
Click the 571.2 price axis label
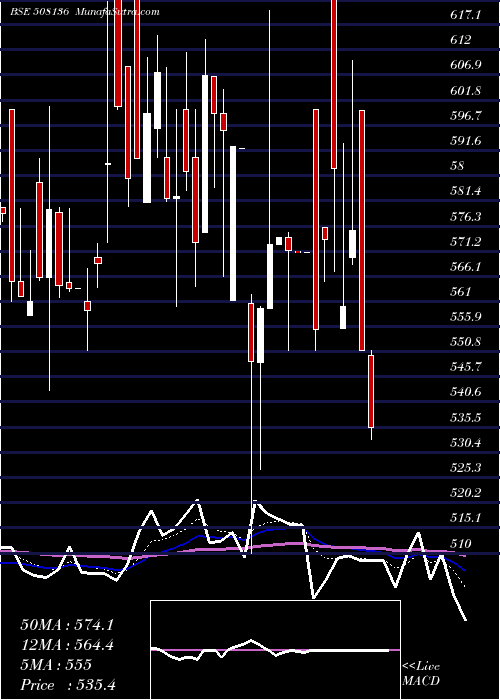click(466, 242)
